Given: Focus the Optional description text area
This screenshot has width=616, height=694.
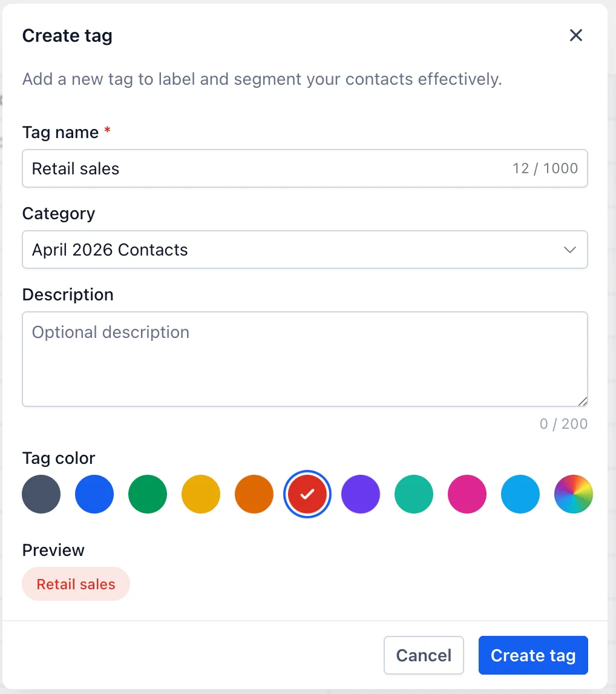Looking at the screenshot, I should point(305,359).
